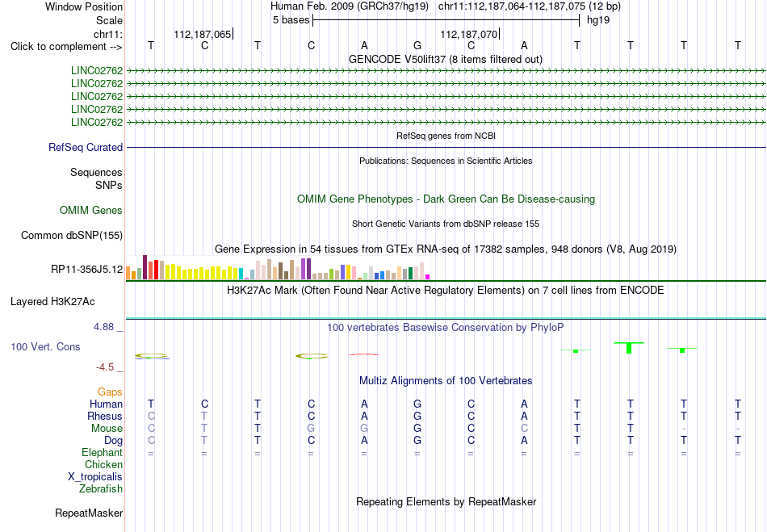The height and width of the screenshot is (532, 767).
Task: Select the Scale track label
Action: click(109, 20)
